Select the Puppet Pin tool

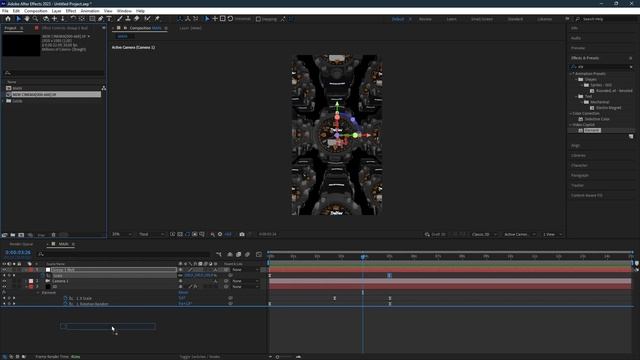coord(157,19)
